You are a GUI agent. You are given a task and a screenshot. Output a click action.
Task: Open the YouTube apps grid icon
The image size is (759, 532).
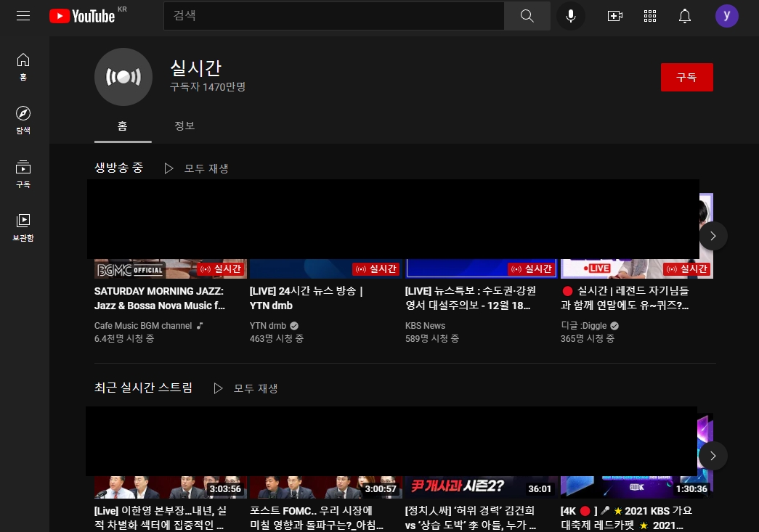tap(649, 16)
